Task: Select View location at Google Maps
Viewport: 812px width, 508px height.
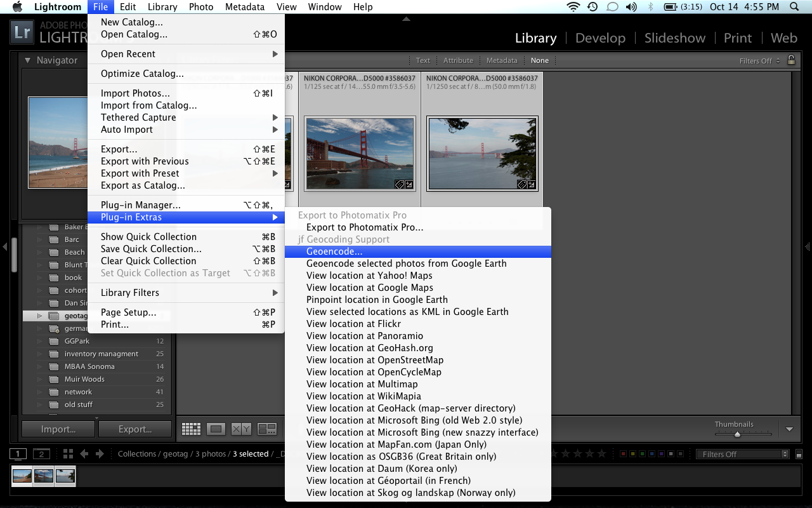Action: pyautogui.click(x=418, y=288)
